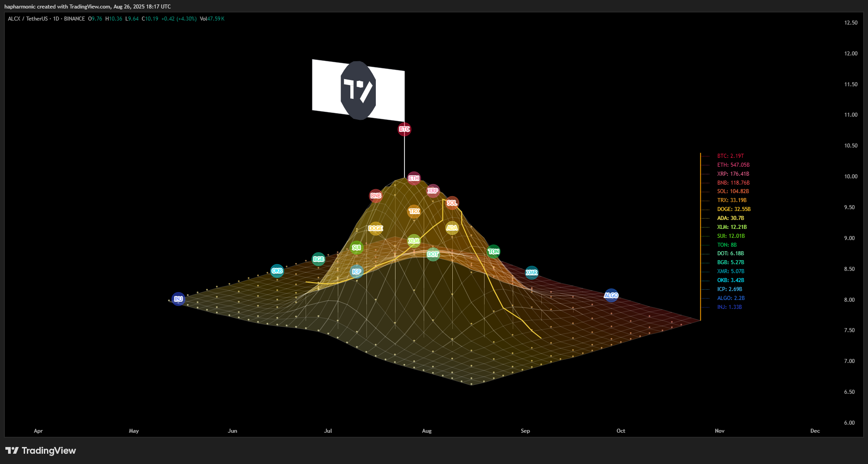Click the Dec label on time axis

815,431
